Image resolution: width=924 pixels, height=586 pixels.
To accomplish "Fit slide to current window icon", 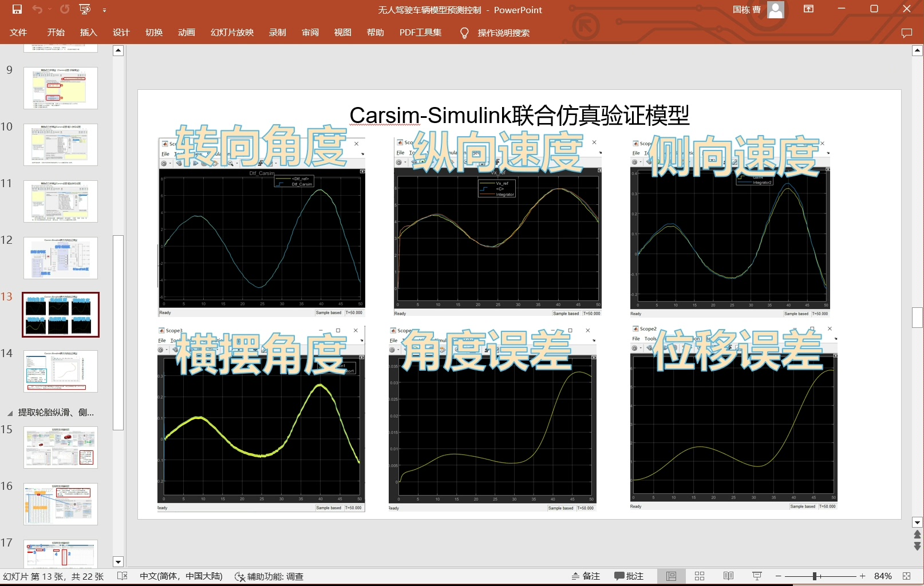I will pyautogui.click(x=907, y=576).
